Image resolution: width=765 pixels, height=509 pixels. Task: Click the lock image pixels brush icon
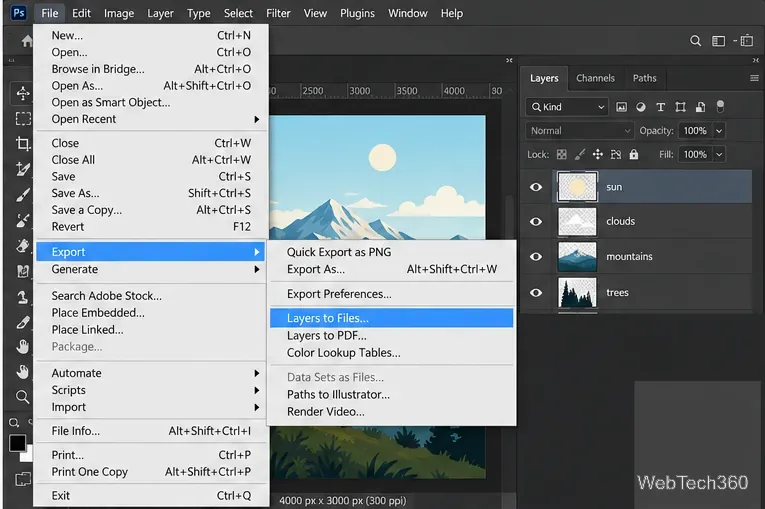coord(580,155)
